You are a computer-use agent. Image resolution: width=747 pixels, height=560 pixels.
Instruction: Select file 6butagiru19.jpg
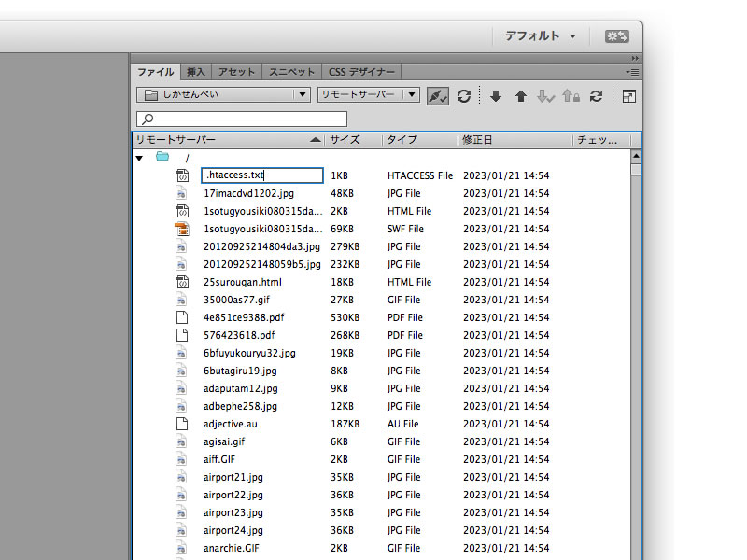click(240, 371)
